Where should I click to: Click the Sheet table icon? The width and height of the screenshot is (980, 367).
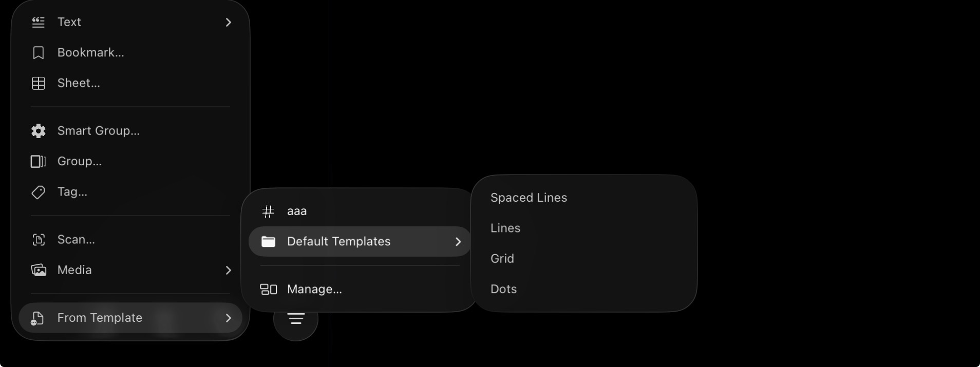tap(39, 83)
